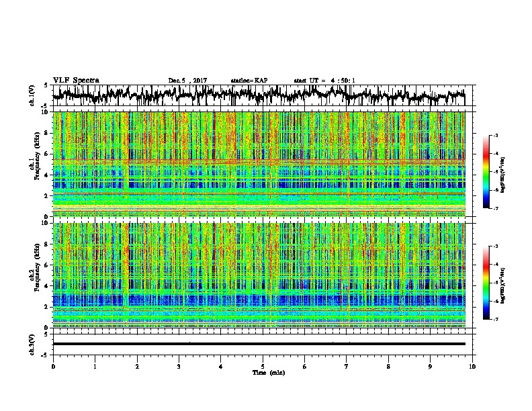Screen dimensions: 532x411
Task: Click the "1" tick on time axis
Action: (x=95, y=367)
